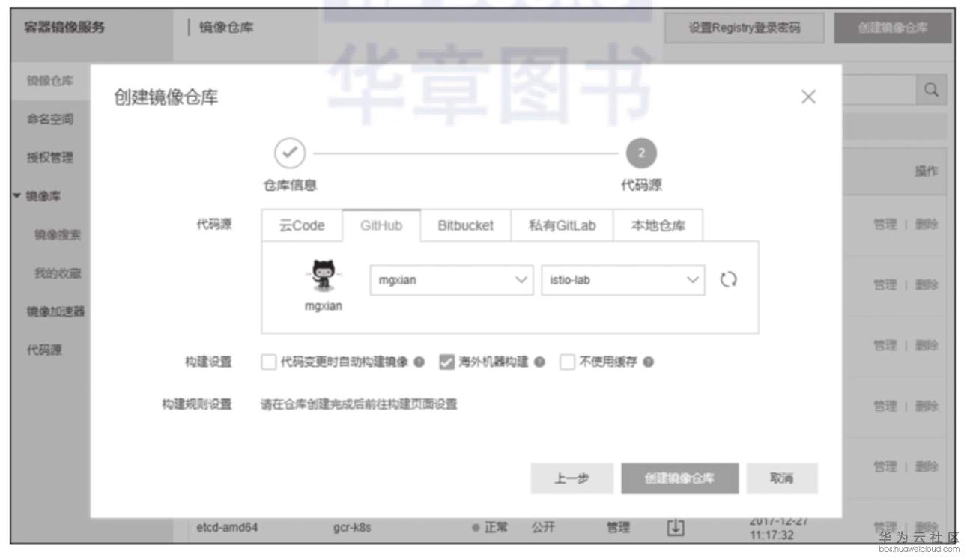970x560 pixels.
Task: Click the 构建设置 label
Action: pos(208,362)
